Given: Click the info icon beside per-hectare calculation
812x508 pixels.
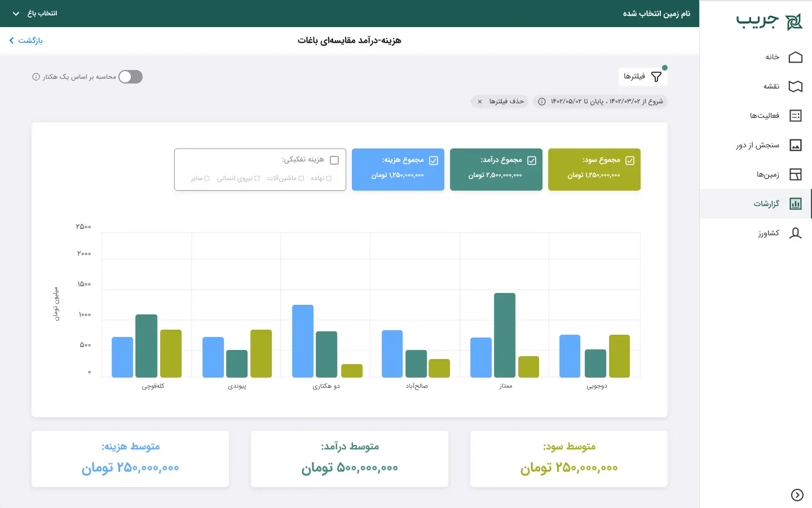Looking at the screenshot, I should pos(36,77).
